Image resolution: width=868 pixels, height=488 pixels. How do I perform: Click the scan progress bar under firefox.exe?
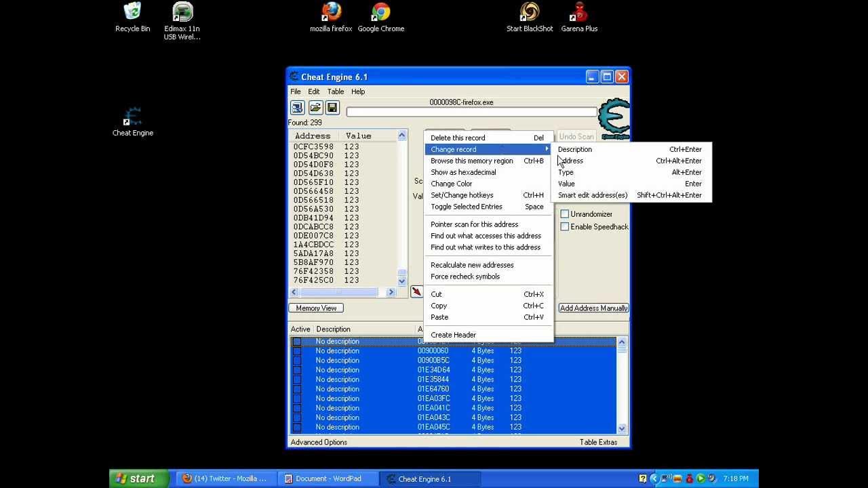click(x=471, y=112)
